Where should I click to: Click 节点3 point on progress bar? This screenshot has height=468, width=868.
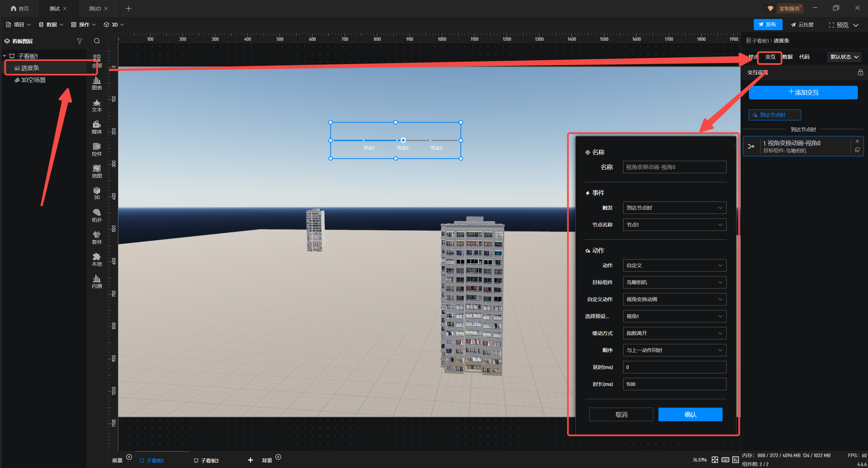pyautogui.click(x=431, y=140)
